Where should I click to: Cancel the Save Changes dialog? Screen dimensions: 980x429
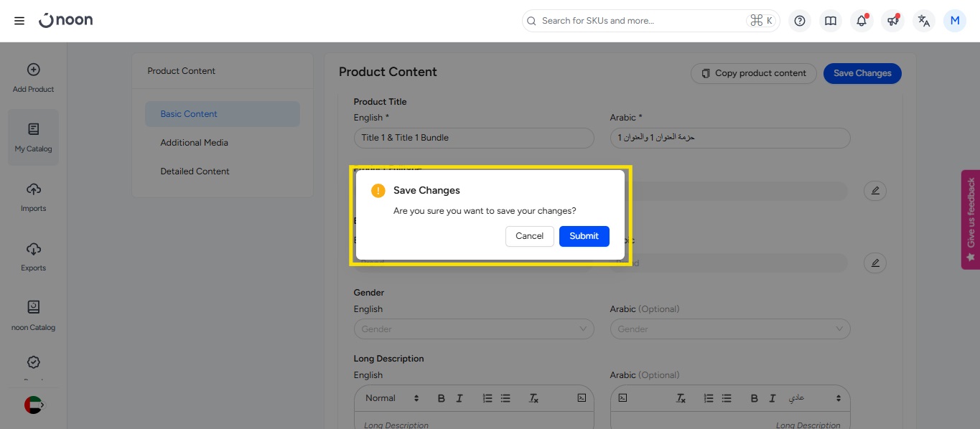(529, 236)
